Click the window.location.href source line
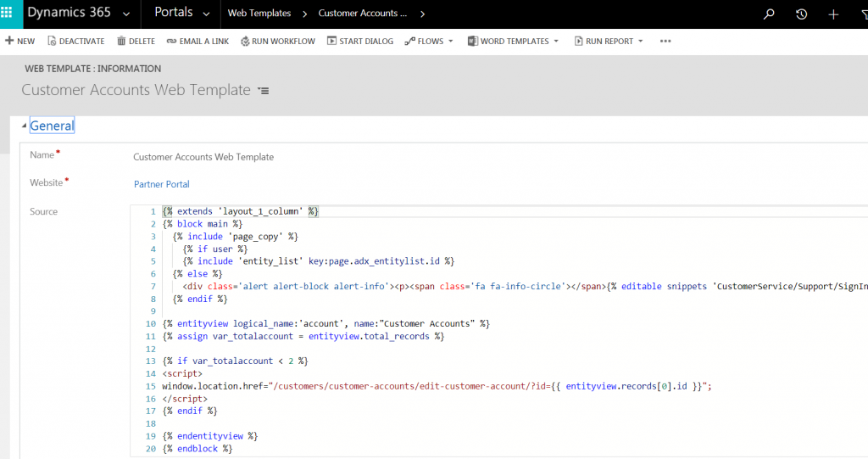The height and width of the screenshot is (459, 868). pos(437,386)
